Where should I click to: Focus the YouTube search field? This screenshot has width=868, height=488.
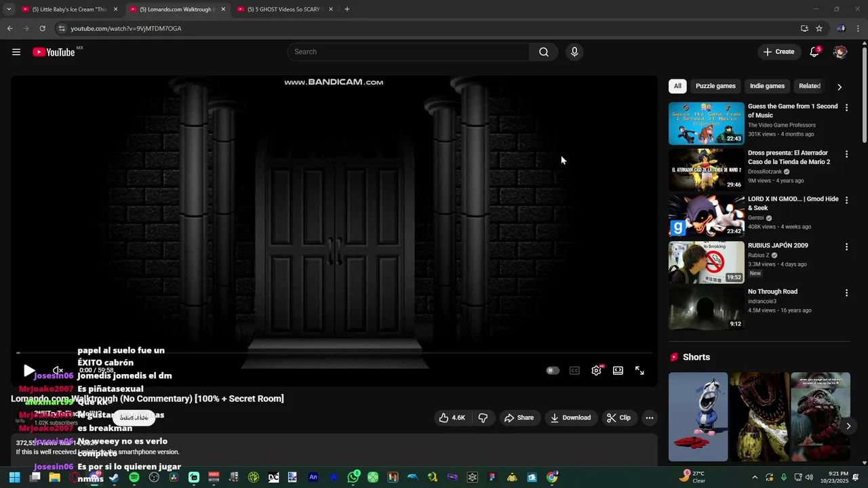408,52
